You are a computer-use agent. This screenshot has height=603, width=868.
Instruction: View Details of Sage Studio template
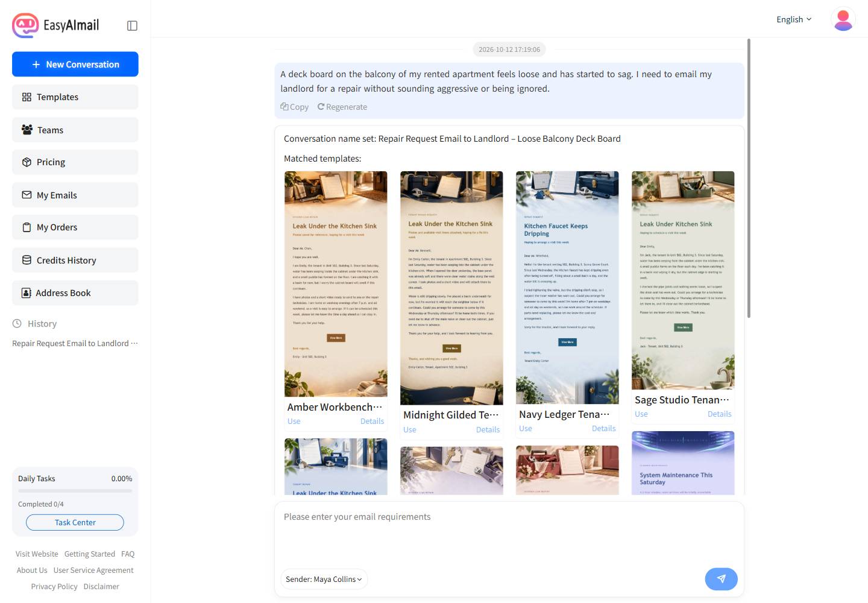[719, 414]
